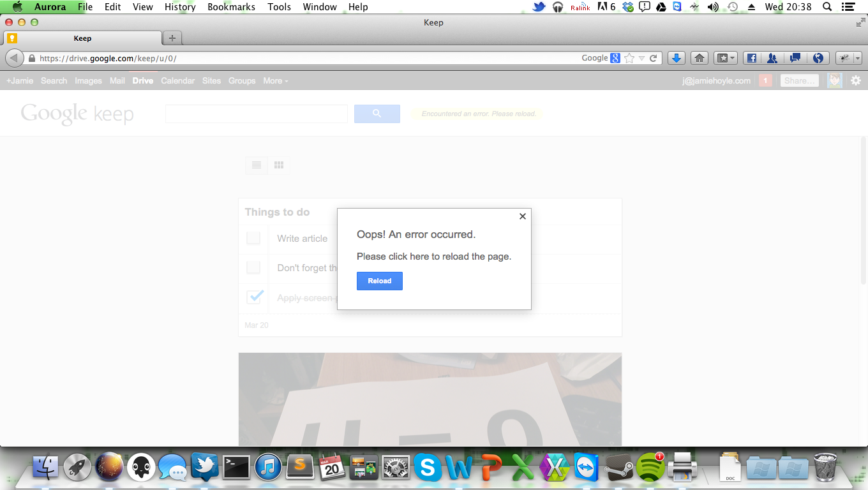Close the error dialog with the X
The height and width of the screenshot is (490, 868).
(x=523, y=216)
